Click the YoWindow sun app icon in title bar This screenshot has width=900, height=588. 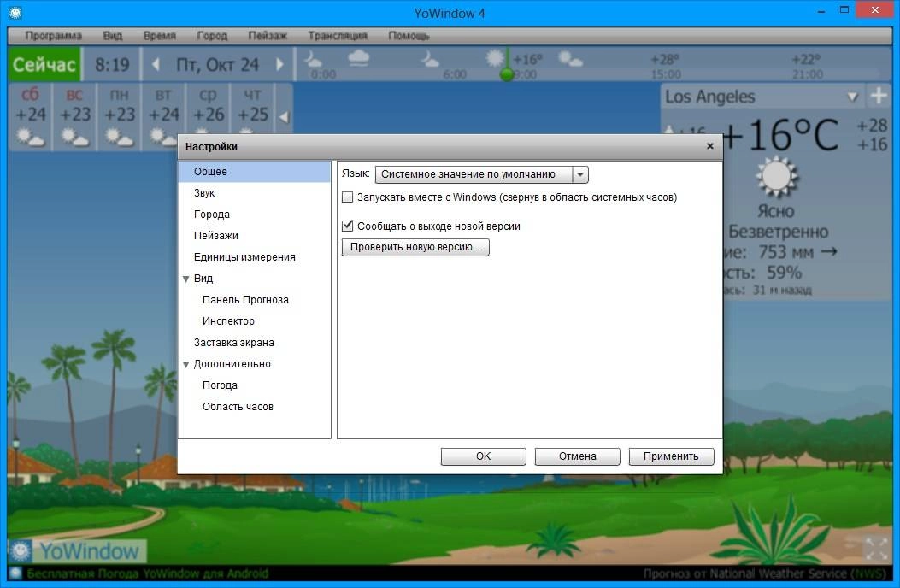[15, 12]
